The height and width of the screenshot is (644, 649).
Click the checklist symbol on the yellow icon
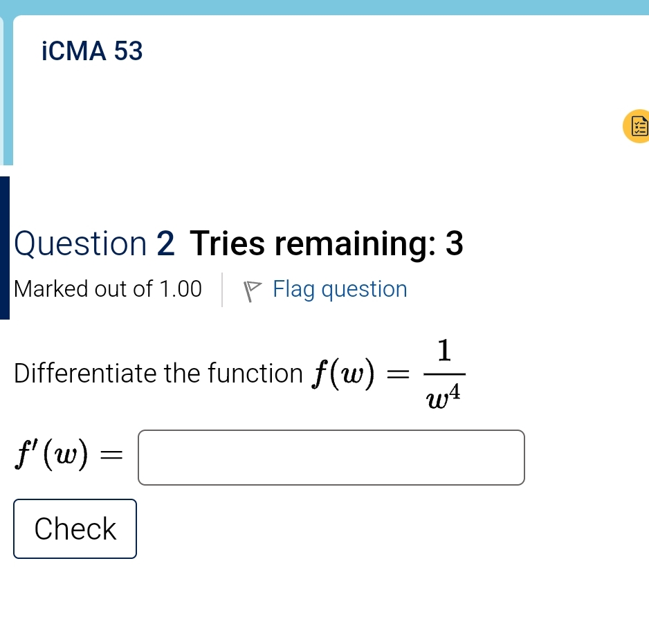(639, 127)
